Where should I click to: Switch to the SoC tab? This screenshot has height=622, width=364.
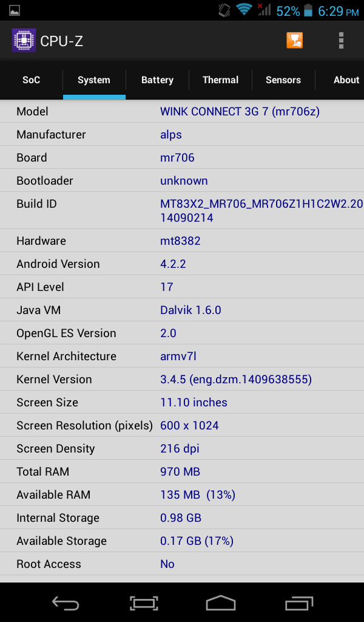click(x=31, y=80)
